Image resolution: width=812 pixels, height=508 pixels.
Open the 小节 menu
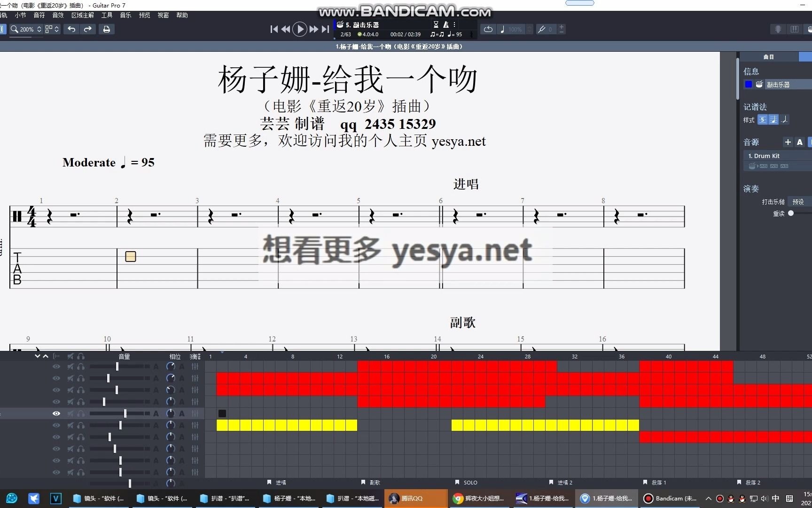point(20,15)
